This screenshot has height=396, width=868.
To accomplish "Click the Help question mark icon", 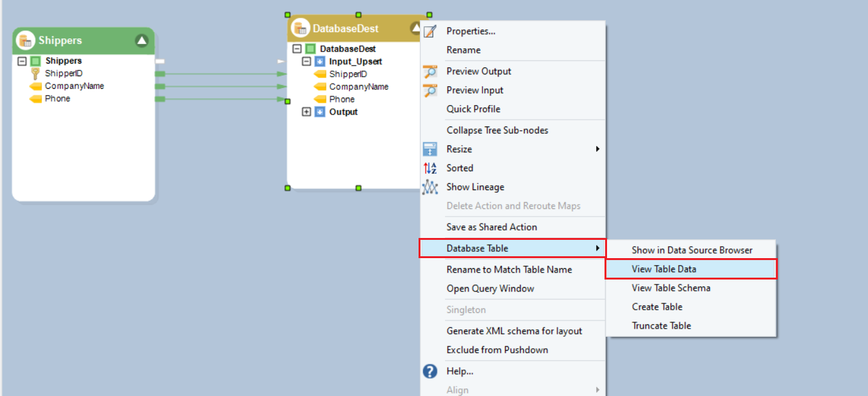I will click(x=430, y=371).
